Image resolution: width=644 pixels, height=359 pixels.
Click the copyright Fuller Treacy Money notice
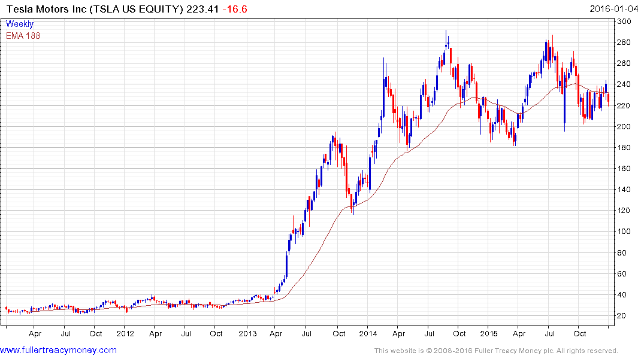click(x=496, y=351)
